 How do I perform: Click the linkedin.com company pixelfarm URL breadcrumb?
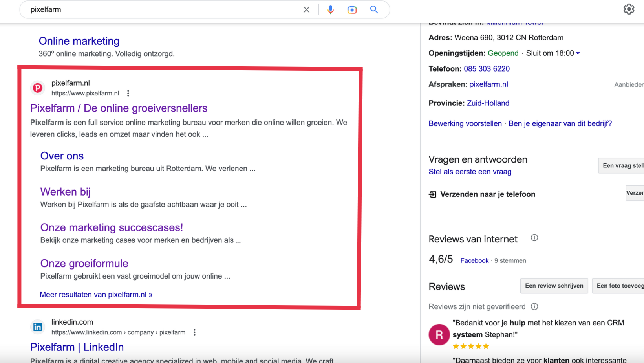click(118, 332)
